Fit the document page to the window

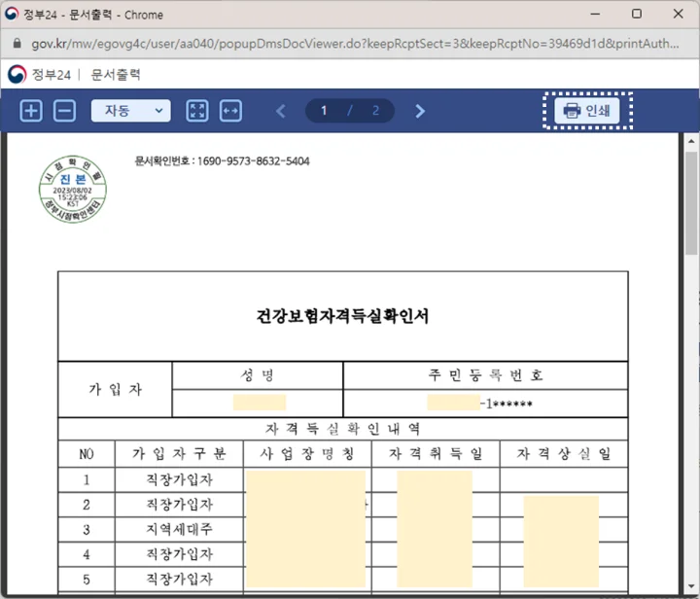[x=196, y=111]
